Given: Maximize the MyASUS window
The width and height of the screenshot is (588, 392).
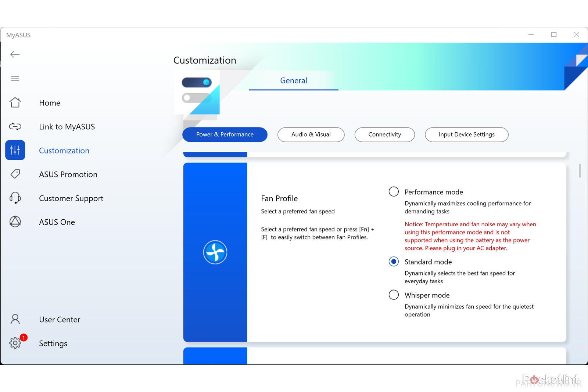Looking at the screenshot, I should click(x=554, y=35).
